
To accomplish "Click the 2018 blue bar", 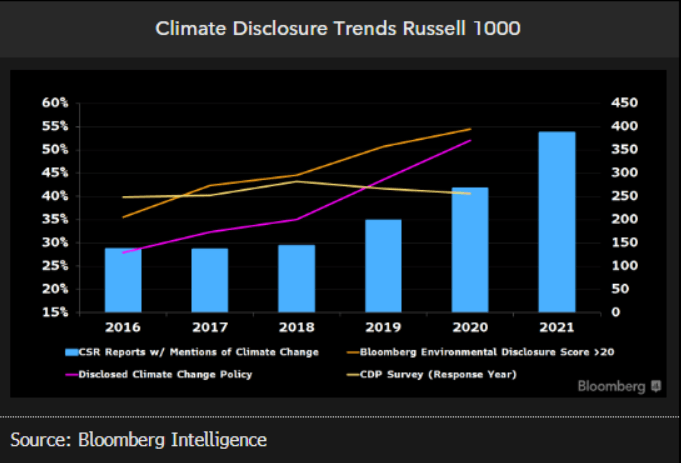I will [x=297, y=279].
